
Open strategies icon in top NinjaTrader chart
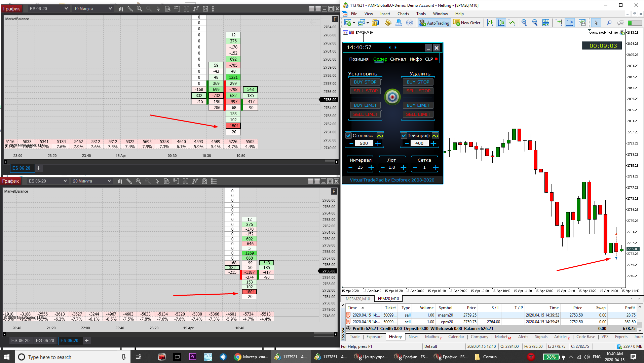click(205, 9)
